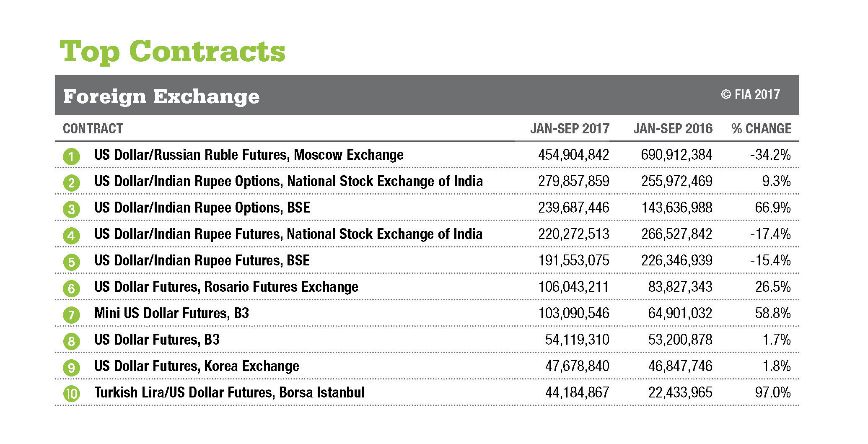Select Turkish Lira/US Dollar Futures, Borsa Istanbul
This screenshot has width=868, height=444.
pos(229,392)
